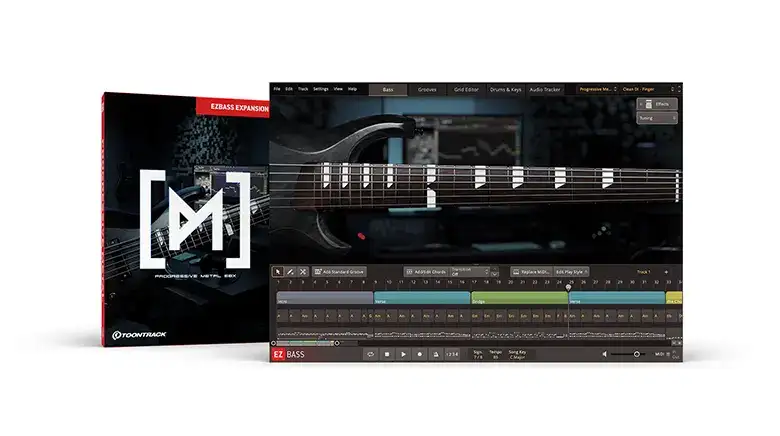Viewport: 780px width, 436px height.
Task: Select the arrow pointer tool
Action: click(x=278, y=272)
